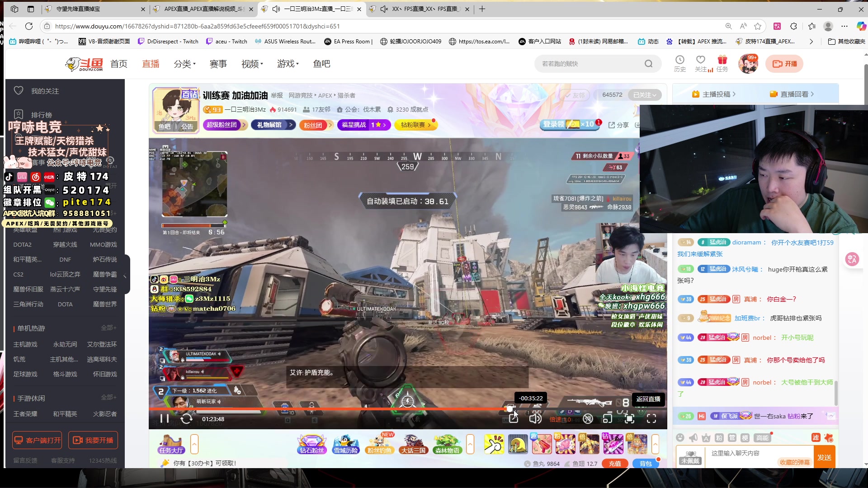The width and height of the screenshot is (868, 488).
Task: Open the emoji picker in the chat toolbar
Action: [x=680, y=437]
